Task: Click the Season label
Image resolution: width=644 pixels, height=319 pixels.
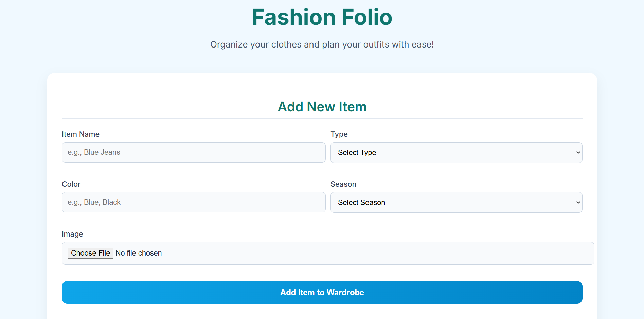Action: tap(343, 184)
